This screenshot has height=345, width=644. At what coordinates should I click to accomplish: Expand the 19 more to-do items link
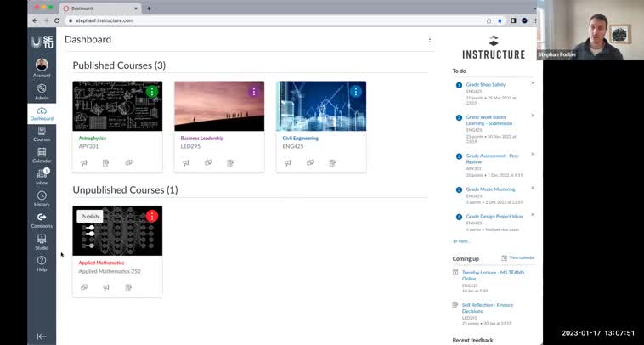(x=460, y=241)
